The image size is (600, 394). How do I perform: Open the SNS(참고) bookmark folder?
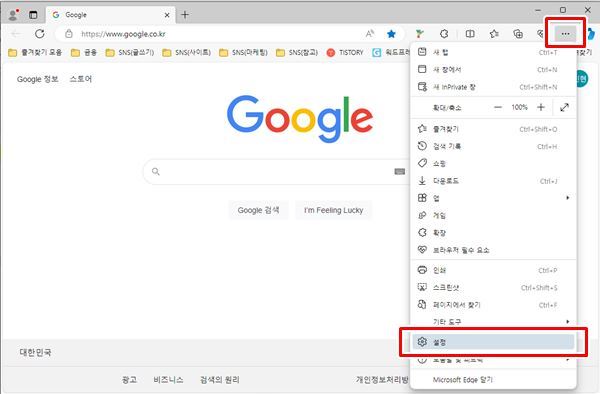coord(297,52)
